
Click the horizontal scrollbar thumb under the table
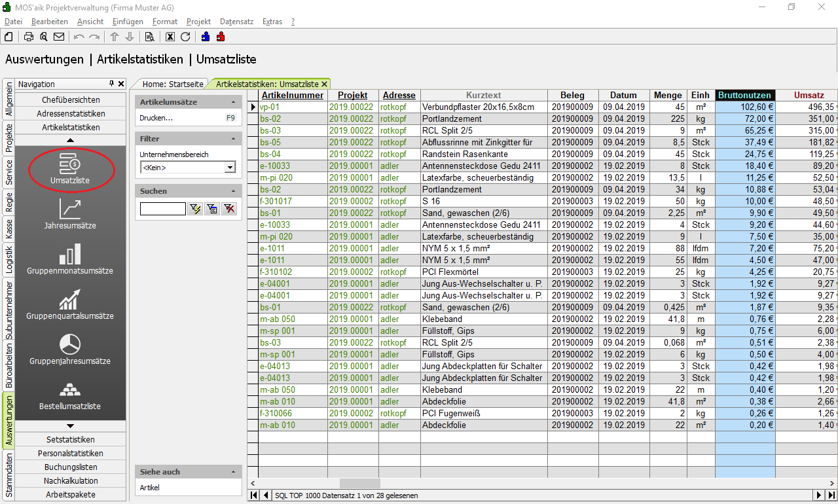click(x=359, y=484)
